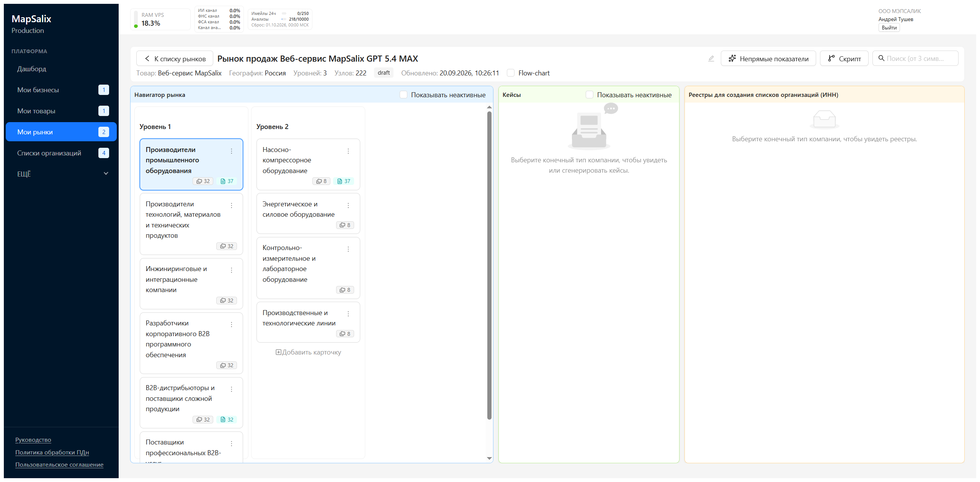Open three-dot menu on Разработчики корпоративного B2B card
This screenshot has width=980, height=482.
pos(232,325)
